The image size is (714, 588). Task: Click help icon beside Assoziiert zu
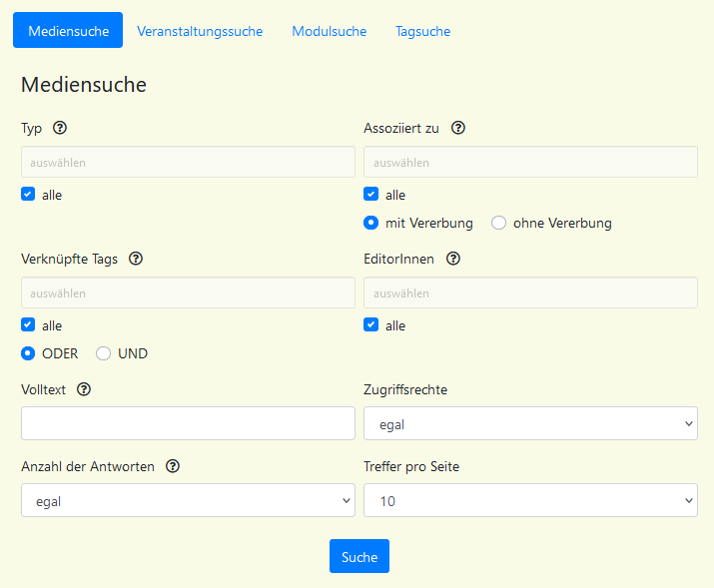click(459, 128)
